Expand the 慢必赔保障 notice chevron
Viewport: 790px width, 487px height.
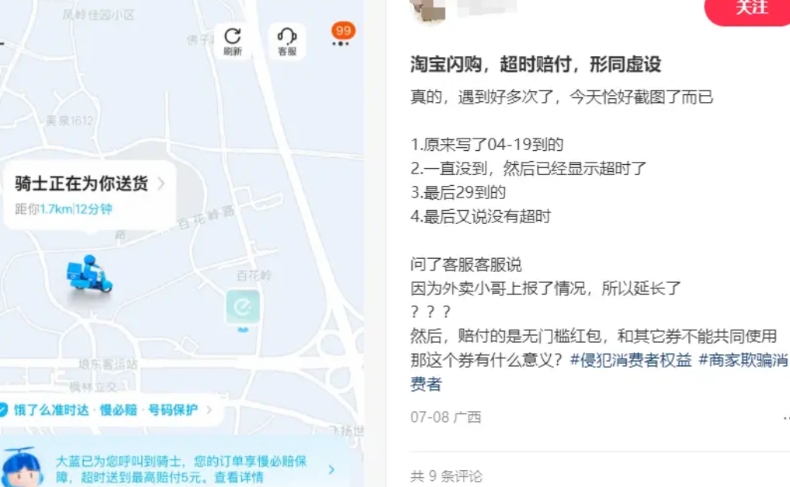(x=332, y=469)
